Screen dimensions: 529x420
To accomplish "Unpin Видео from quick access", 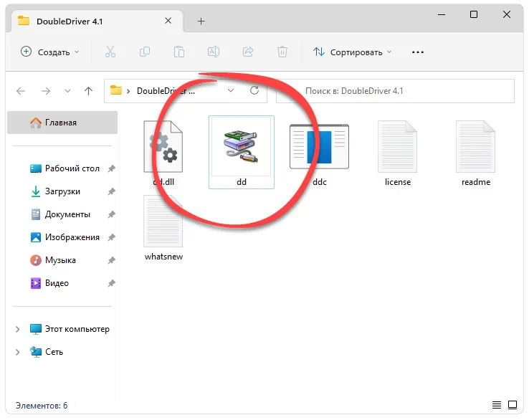I will 112,283.
